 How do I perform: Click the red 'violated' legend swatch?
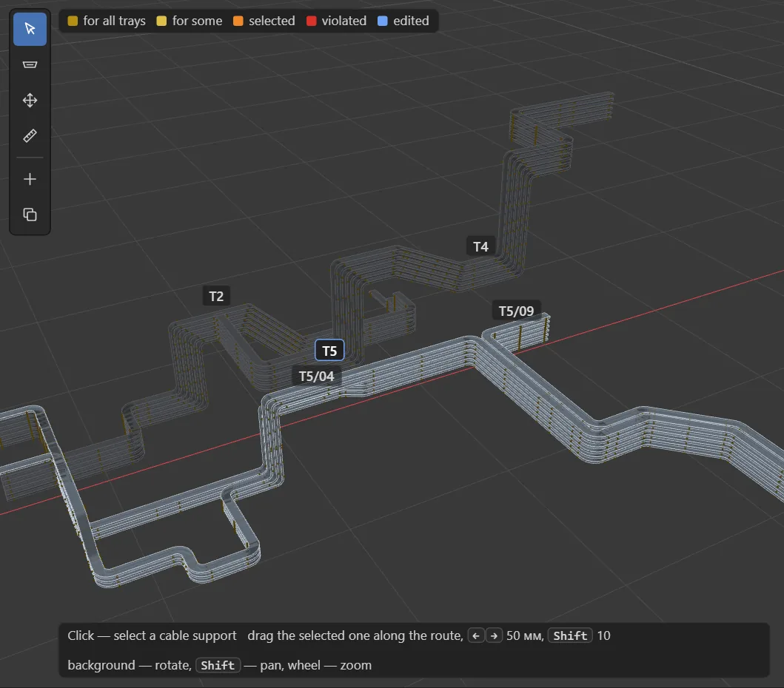[311, 21]
